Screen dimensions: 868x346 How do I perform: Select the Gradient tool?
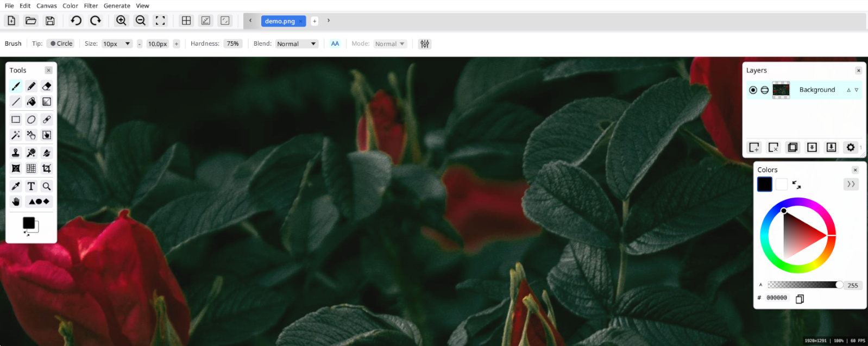click(x=47, y=102)
